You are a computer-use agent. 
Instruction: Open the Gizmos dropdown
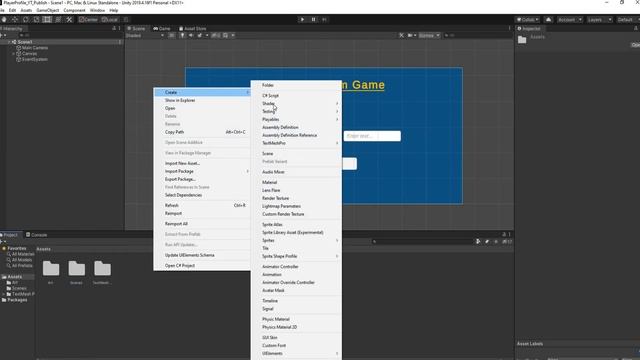429,36
